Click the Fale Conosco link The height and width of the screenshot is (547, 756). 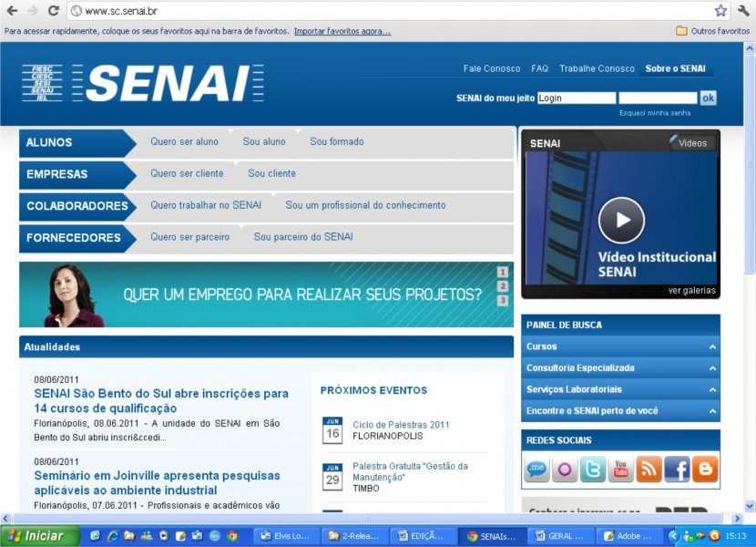click(x=492, y=68)
